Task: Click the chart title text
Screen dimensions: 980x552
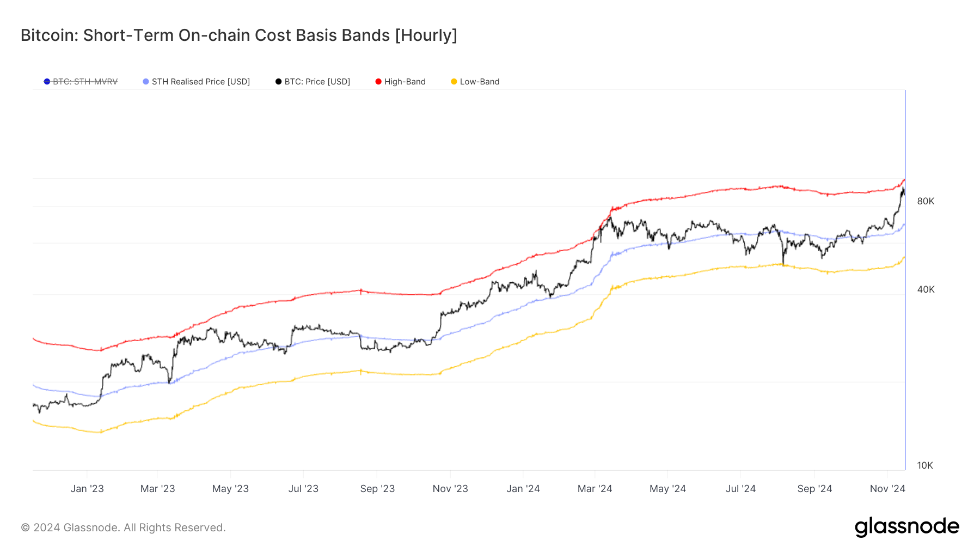Action: point(238,35)
